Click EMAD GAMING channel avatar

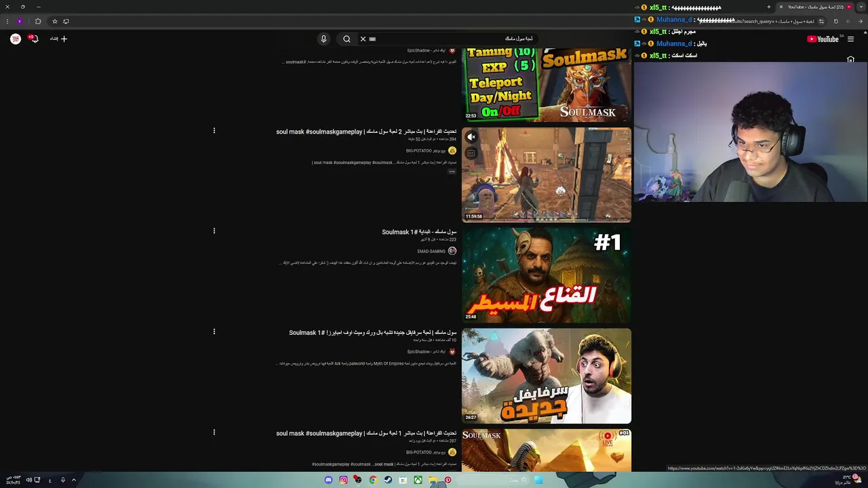click(452, 251)
